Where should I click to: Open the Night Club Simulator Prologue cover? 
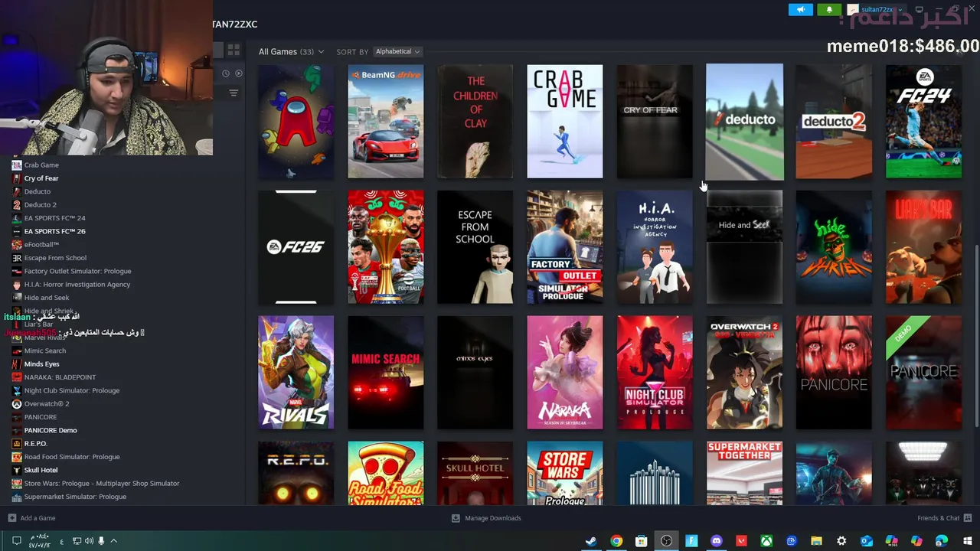coord(655,372)
